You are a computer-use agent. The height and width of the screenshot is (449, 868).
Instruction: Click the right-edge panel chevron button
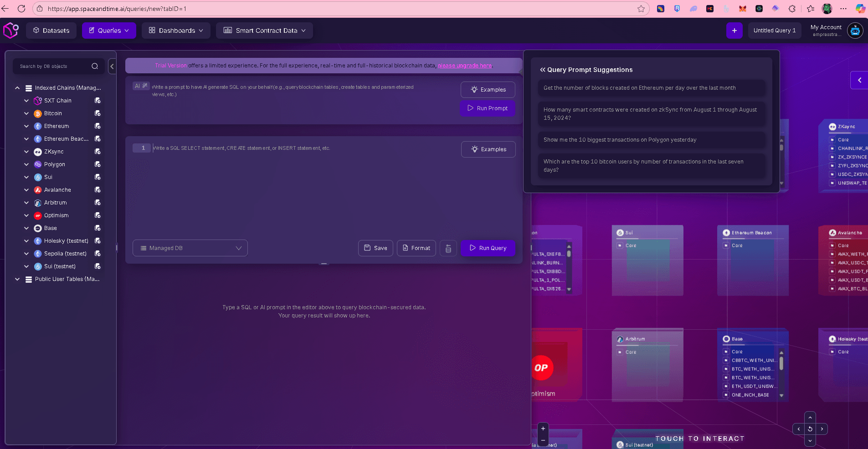[x=859, y=80]
